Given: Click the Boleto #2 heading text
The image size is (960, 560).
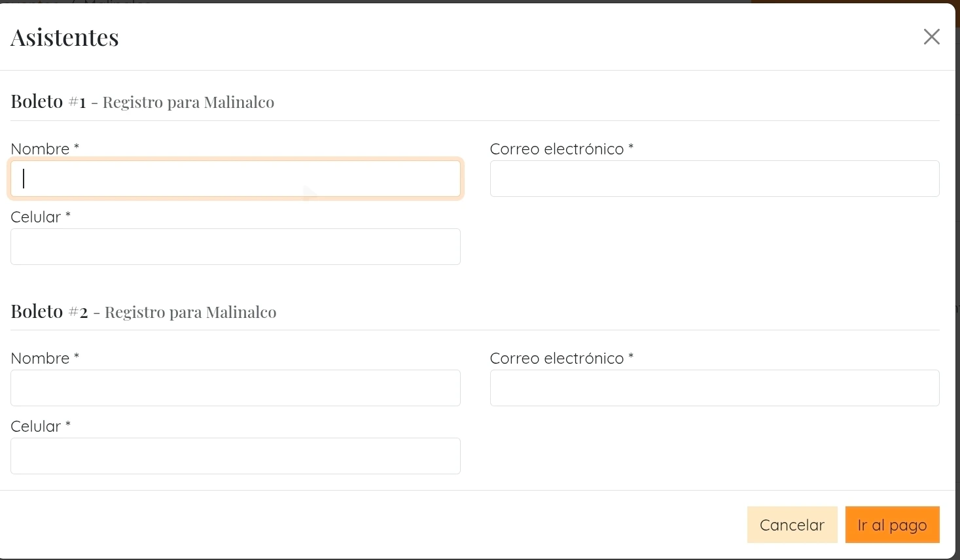Looking at the screenshot, I should [x=49, y=311].
